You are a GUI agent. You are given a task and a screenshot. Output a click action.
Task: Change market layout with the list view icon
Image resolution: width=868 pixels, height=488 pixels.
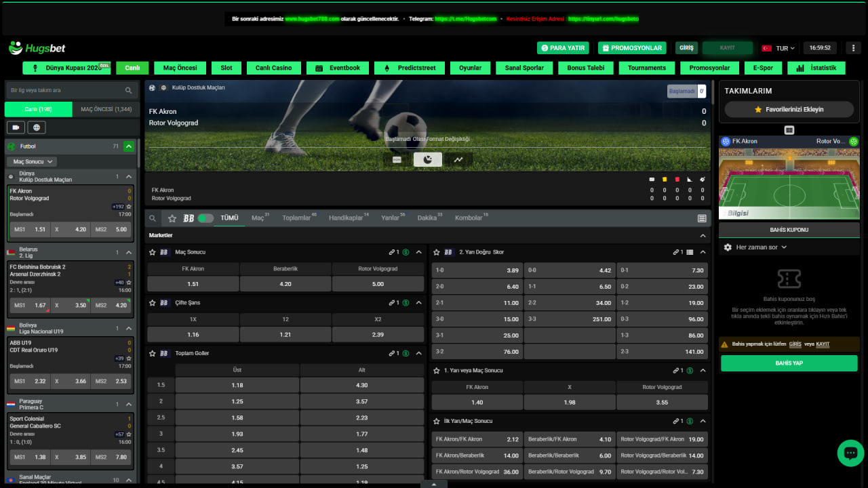coord(702,218)
